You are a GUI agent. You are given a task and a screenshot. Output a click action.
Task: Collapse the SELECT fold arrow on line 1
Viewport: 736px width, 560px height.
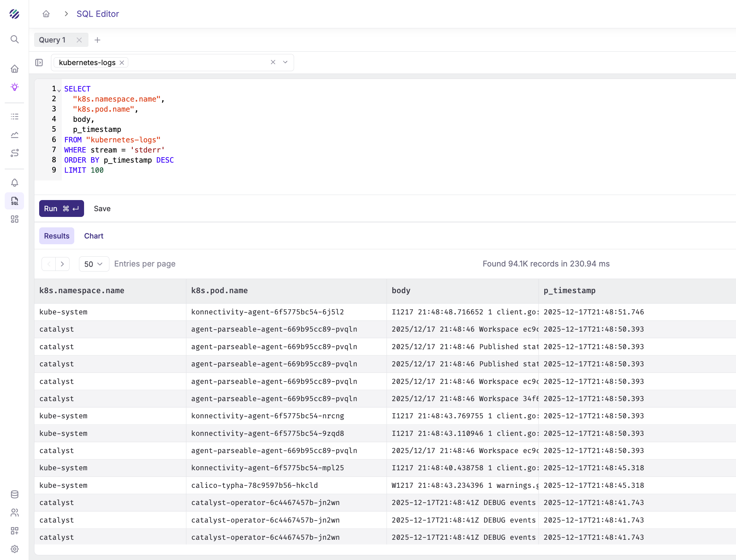point(59,90)
